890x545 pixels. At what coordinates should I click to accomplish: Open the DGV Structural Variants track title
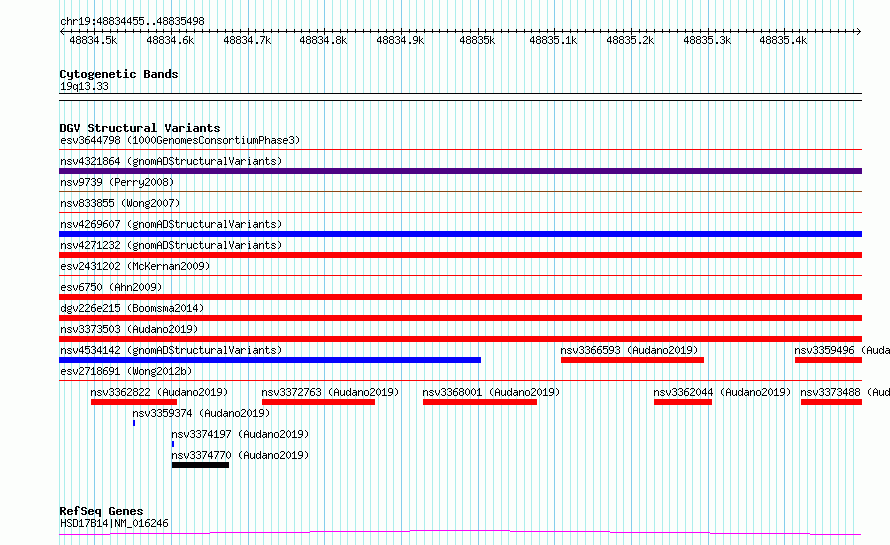[140, 128]
